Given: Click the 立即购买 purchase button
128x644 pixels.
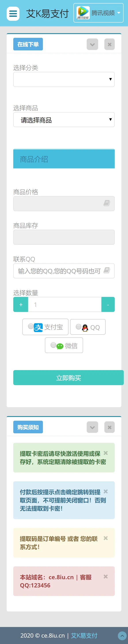Looking at the screenshot, I should pyautogui.click(x=69, y=378).
